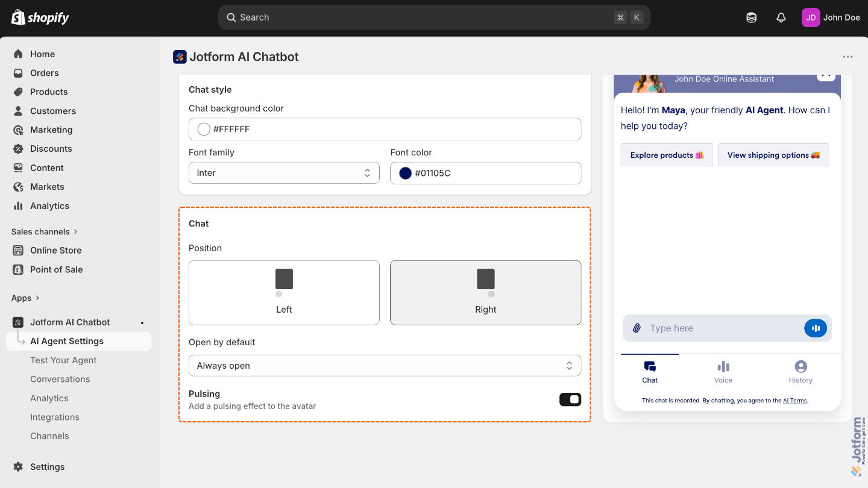Switch to the Voice tab in chat preview
This screenshot has width=868, height=488.
pyautogui.click(x=723, y=372)
